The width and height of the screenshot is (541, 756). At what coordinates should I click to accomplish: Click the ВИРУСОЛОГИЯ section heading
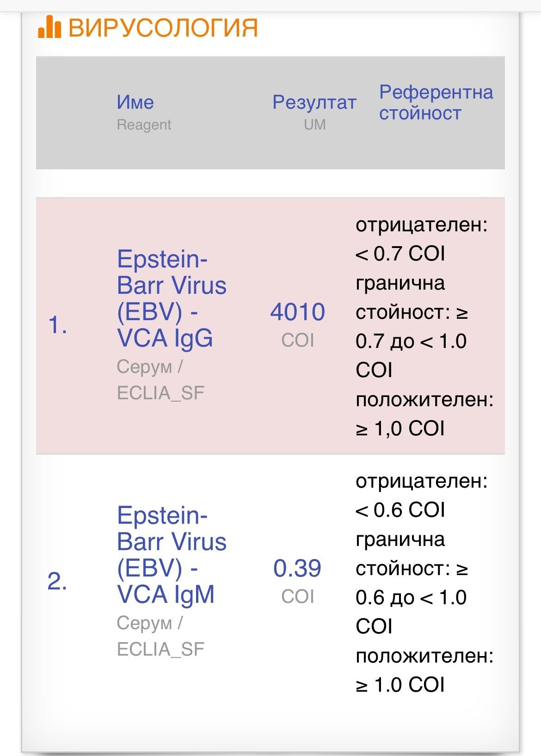point(163,28)
